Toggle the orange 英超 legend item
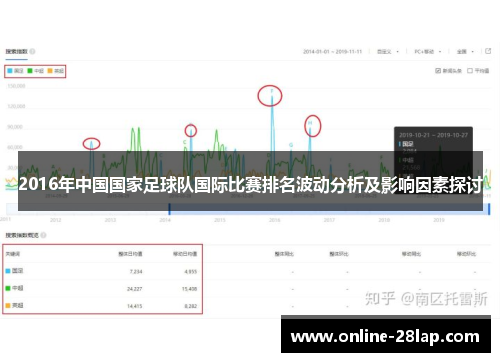This screenshot has width=500, height=362. click(x=55, y=71)
